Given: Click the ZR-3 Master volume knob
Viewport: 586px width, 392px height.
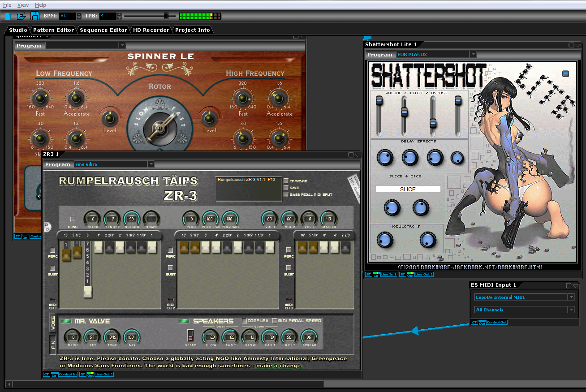Looking at the screenshot, I should (329, 218).
